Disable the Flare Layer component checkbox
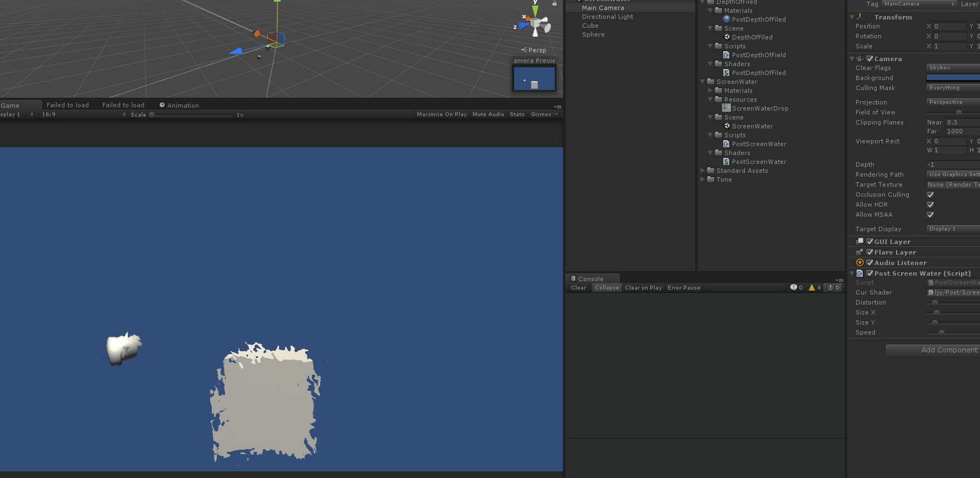The height and width of the screenshot is (478, 980). 870,252
